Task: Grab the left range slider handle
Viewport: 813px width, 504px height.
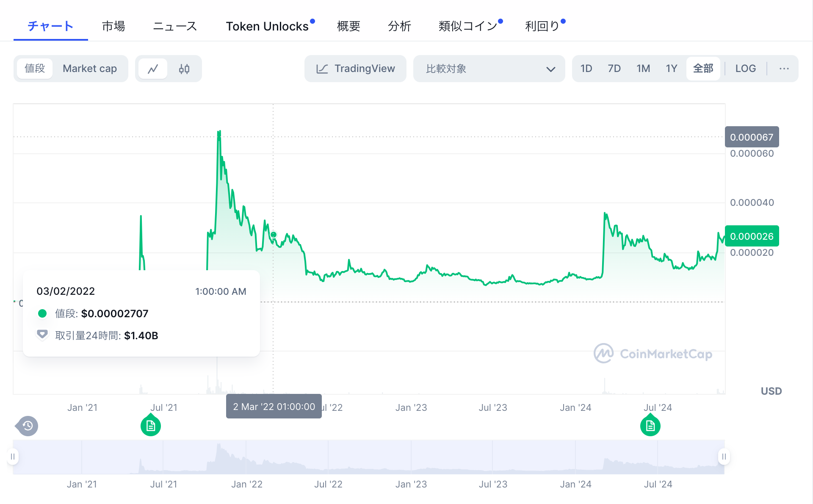Action: 13,457
